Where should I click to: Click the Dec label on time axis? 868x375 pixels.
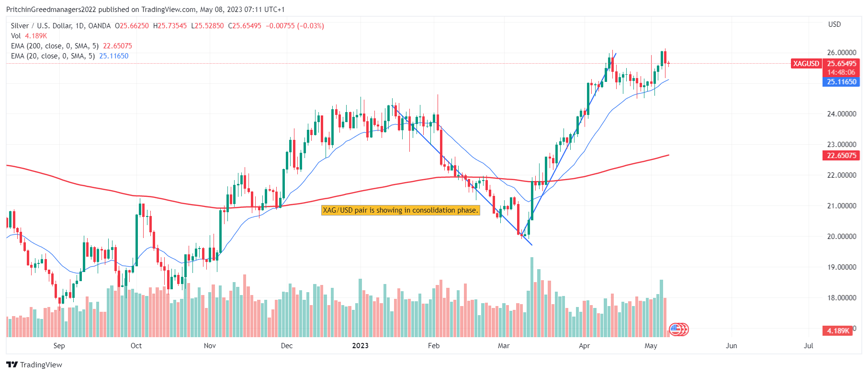pos(287,346)
